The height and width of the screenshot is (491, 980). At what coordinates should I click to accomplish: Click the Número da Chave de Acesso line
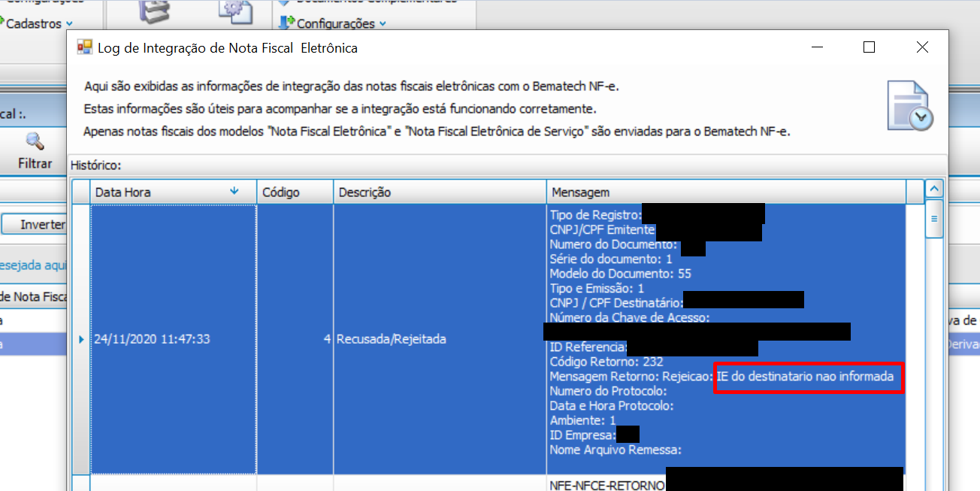(x=630, y=317)
